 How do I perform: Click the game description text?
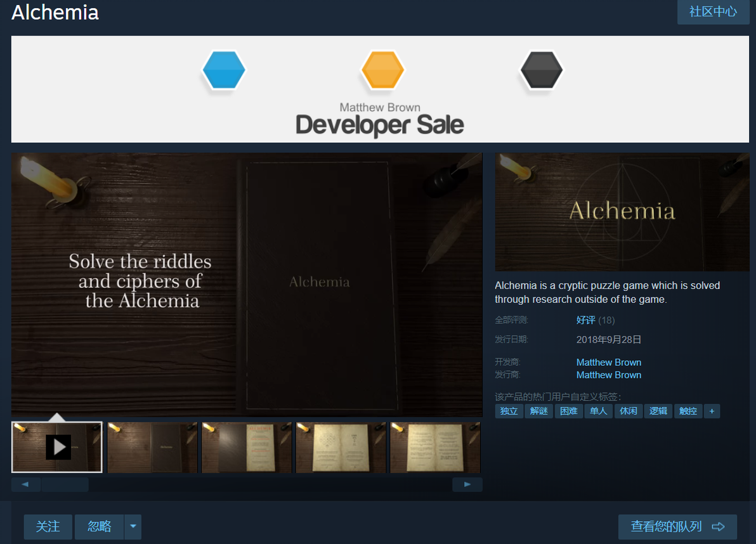pos(608,292)
